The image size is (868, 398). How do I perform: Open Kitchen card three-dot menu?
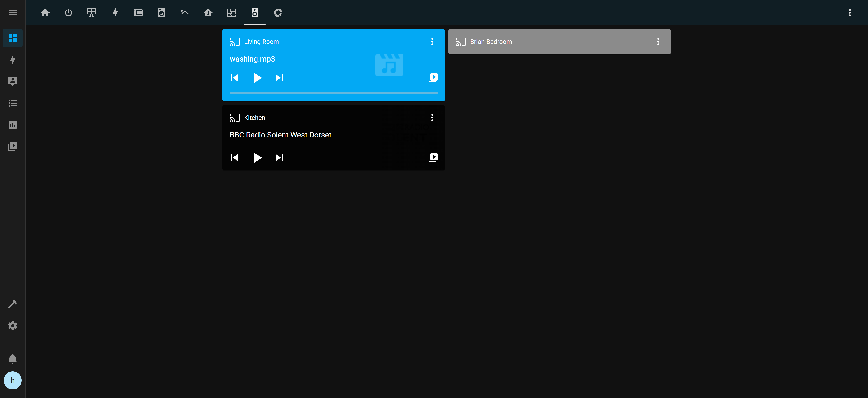432,118
